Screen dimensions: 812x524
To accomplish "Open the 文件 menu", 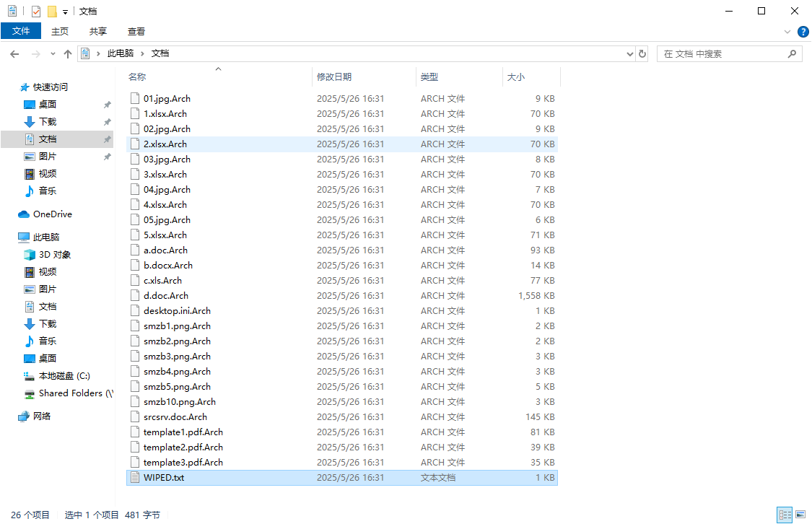I will coord(21,31).
